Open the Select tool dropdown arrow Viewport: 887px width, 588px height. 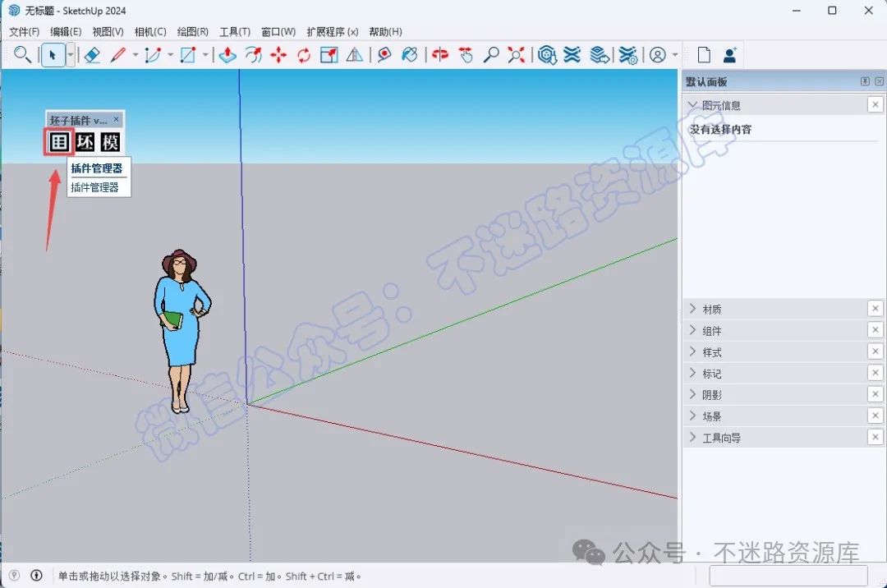(x=70, y=55)
